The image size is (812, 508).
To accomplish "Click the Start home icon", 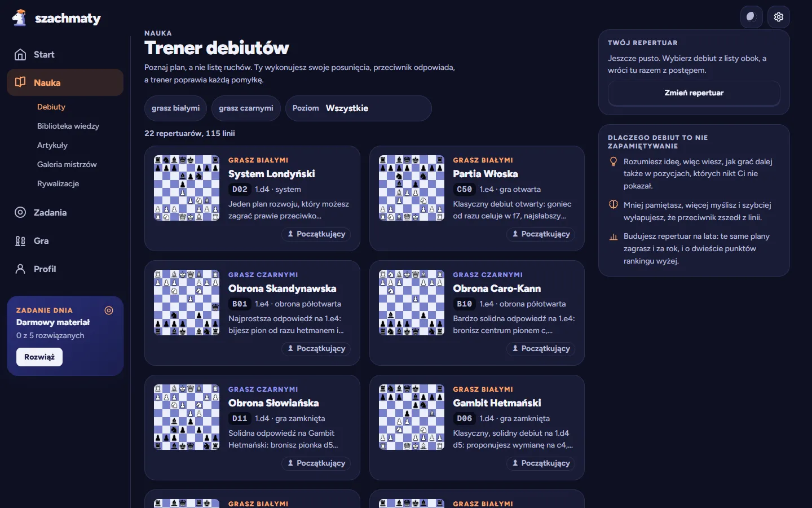I will (20, 55).
